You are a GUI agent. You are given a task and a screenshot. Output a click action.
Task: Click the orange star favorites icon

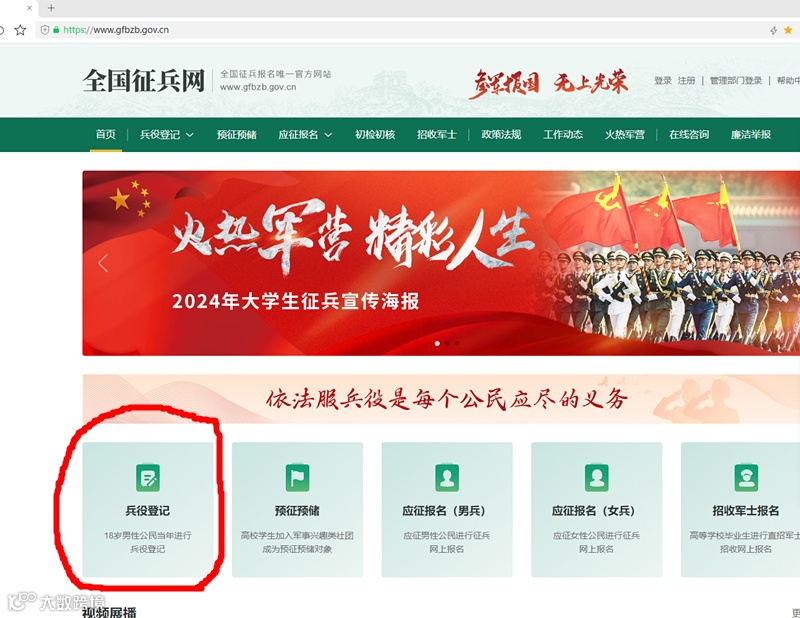pyautogui.click(x=788, y=30)
